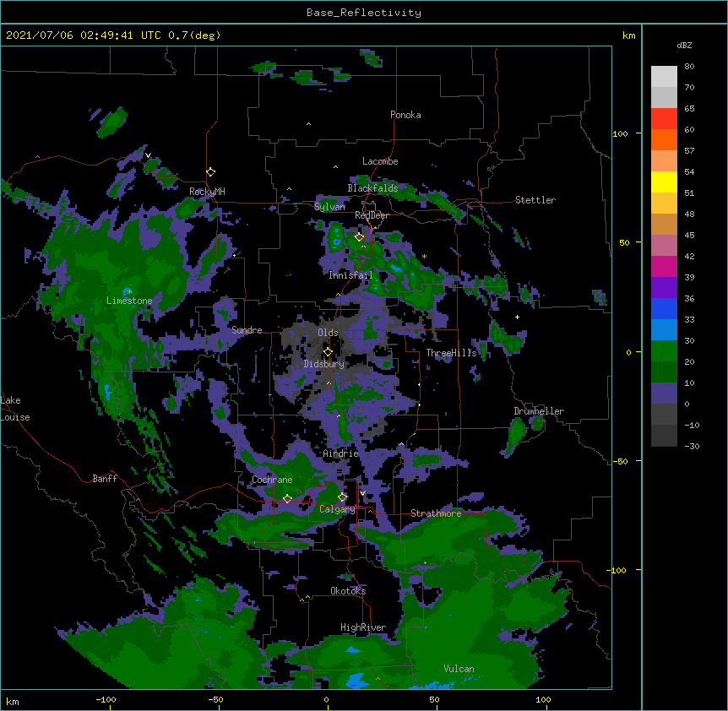The image size is (728, 711).
Task: Click the Didsbury label
Action: tap(324, 364)
